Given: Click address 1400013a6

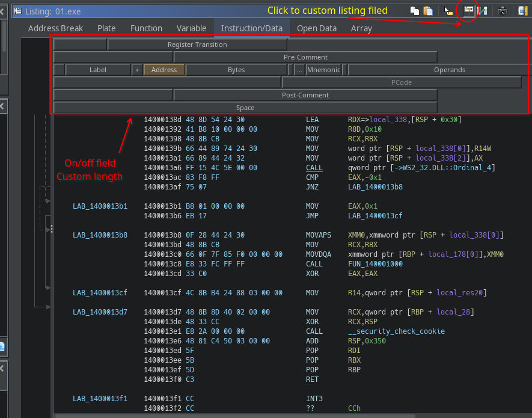Looking at the screenshot, I should pyautogui.click(x=162, y=167).
